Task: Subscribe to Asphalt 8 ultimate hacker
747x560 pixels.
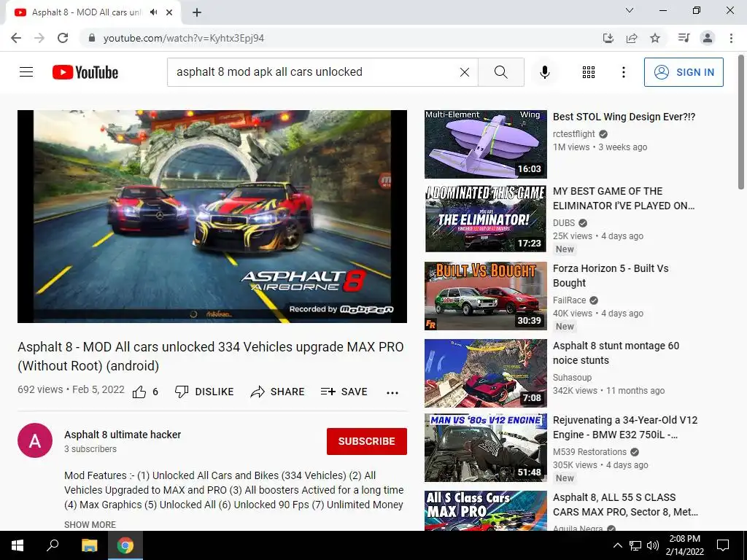Action: click(x=366, y=441)
